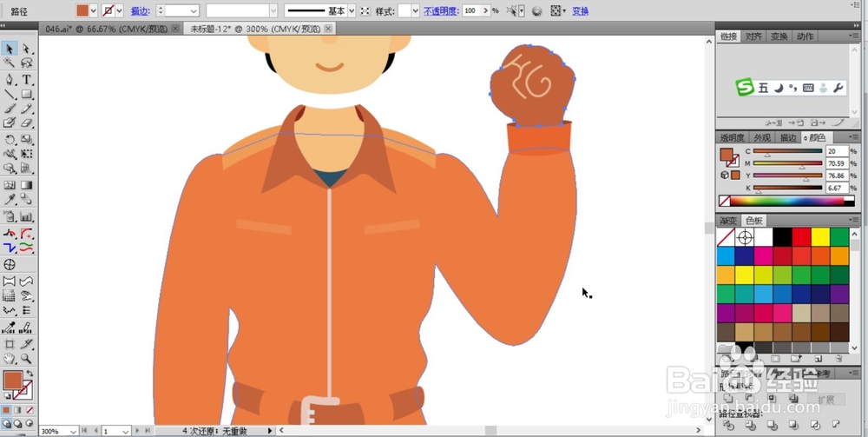868x437 pixels.
Task: Select the Lasso tool
Action: click(x=27, y=63)
